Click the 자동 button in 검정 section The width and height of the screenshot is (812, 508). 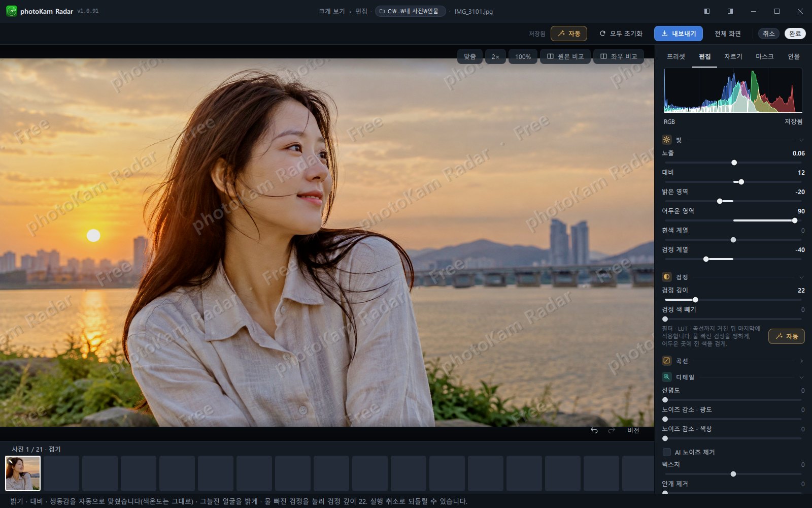point(786,336)
